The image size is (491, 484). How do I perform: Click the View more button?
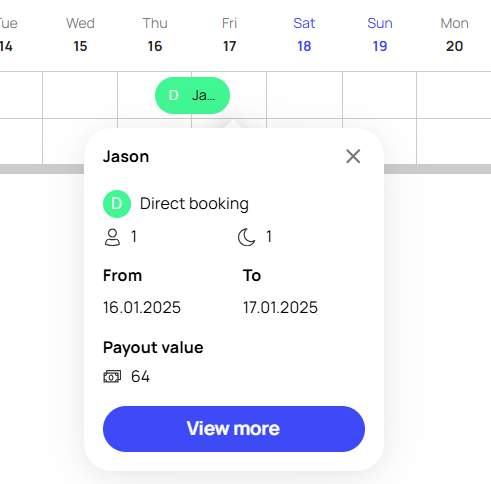234,429
